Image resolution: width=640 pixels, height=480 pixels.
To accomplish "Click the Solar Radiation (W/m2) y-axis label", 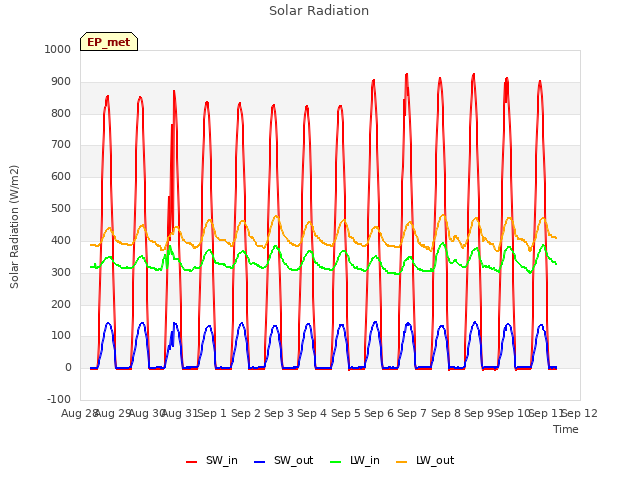I will [x=14, y=227].
